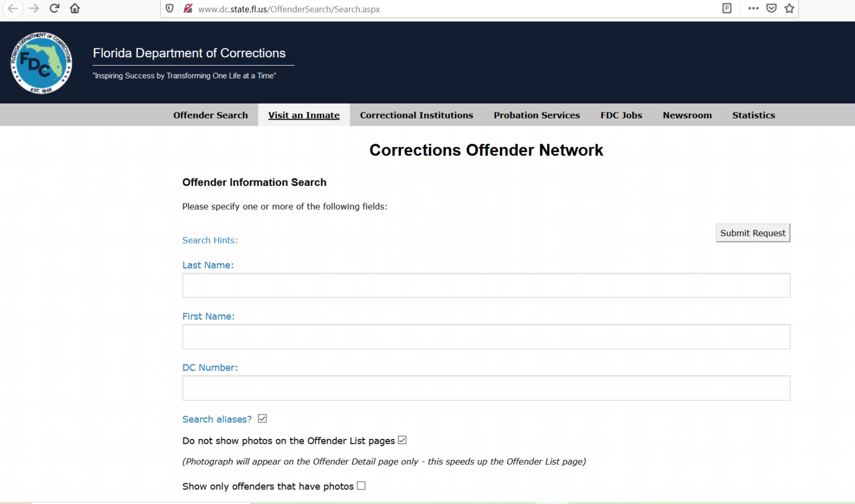855x504 pixels.
Task: Go to browser home page icon
Action: tap(75, 8)
